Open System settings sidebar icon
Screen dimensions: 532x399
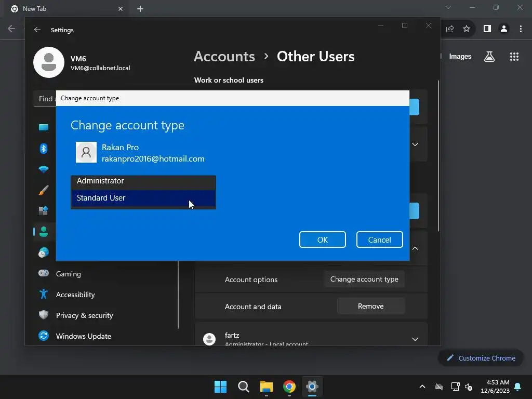click(x=44, y=128)
